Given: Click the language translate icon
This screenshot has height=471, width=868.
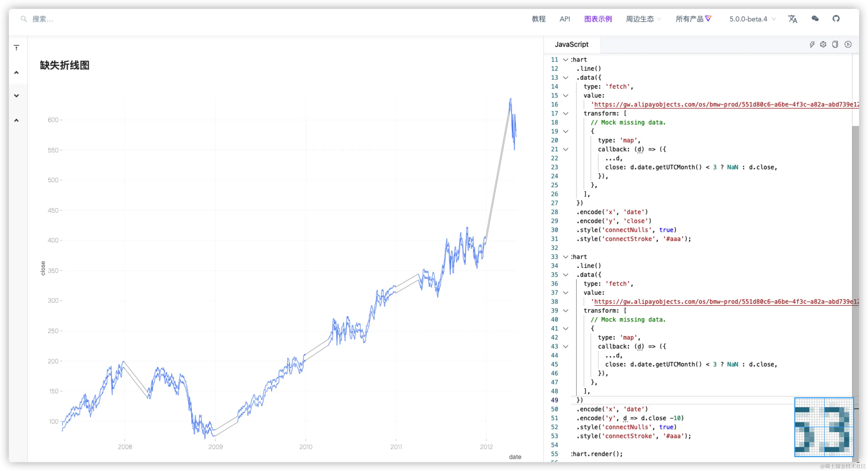Looking at the screenshot, I should point(793,19).
